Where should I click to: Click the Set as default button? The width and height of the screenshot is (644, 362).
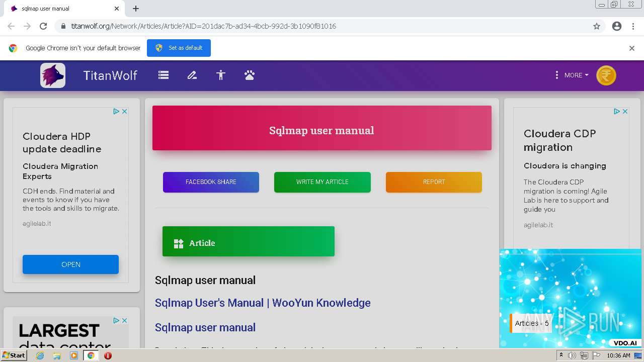click(x=179, y=48)
